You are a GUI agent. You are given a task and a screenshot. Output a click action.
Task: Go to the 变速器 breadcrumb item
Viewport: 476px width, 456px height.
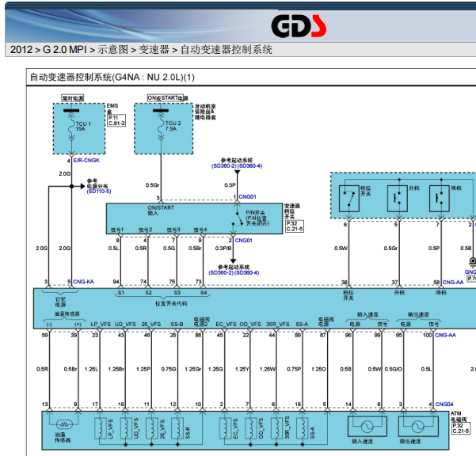[154, 49]
